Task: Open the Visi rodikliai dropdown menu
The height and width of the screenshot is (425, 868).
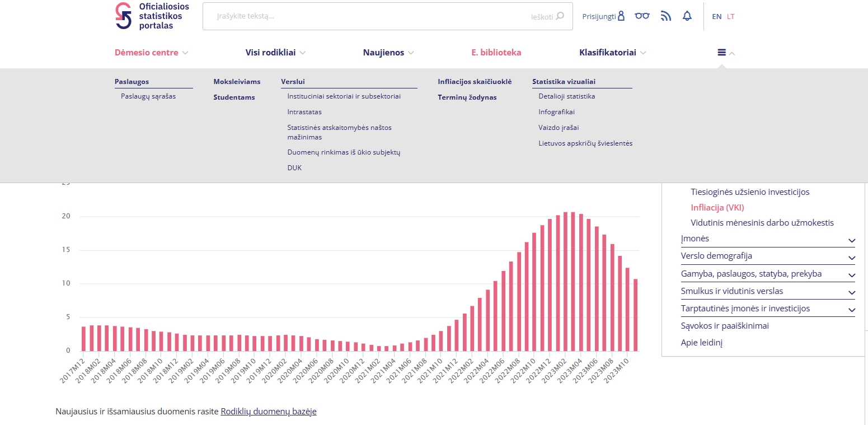Action: [275, 53]
